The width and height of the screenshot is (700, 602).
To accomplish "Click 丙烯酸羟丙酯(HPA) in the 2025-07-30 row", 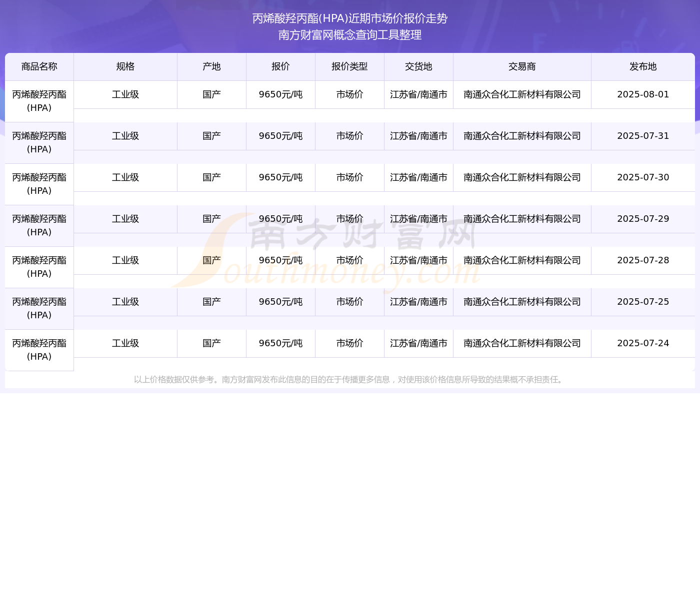I will 39,184.
